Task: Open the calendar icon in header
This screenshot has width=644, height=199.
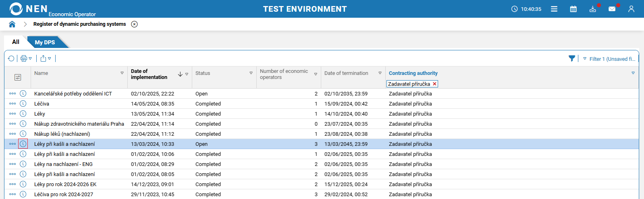Action: [573, 9]
